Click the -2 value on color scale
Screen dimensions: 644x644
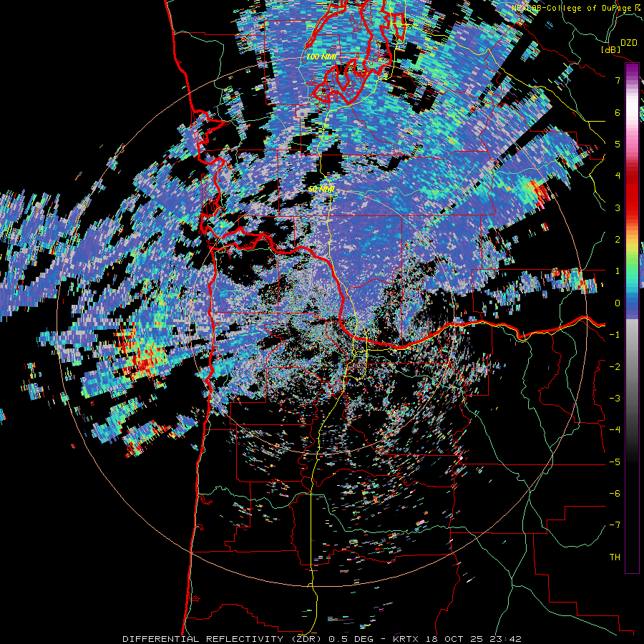tap(615, 366)
